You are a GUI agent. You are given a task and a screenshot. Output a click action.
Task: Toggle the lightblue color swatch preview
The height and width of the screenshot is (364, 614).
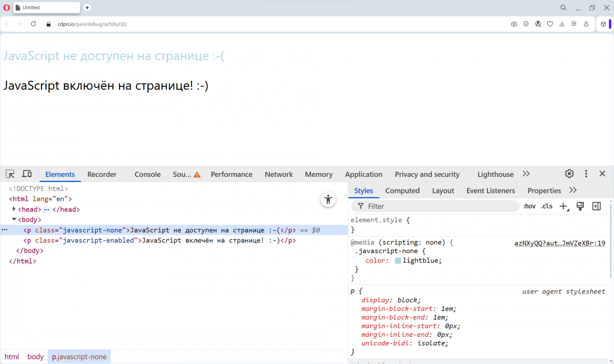pos(398,260)
